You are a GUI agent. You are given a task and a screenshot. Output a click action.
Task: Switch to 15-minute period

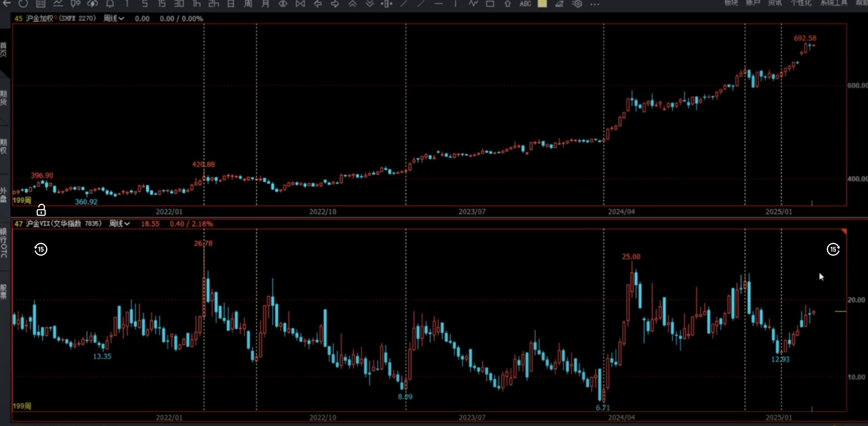click(161, 4)
